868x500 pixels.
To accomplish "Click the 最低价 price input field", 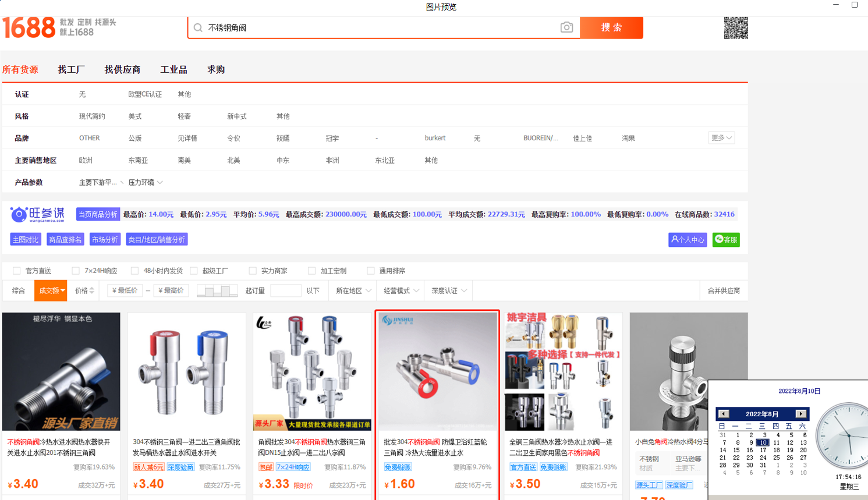I will pos(125,290).
